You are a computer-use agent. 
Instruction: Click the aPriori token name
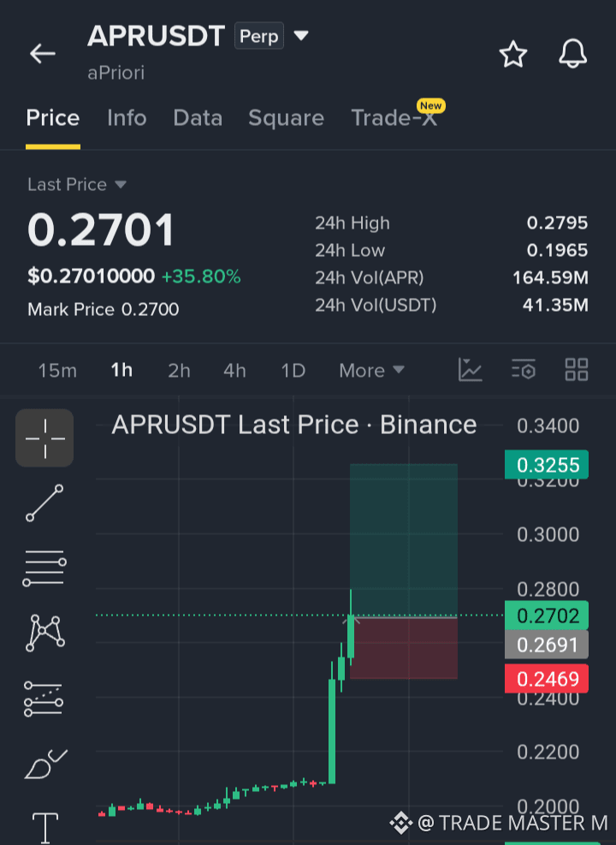tap(115, 73)
